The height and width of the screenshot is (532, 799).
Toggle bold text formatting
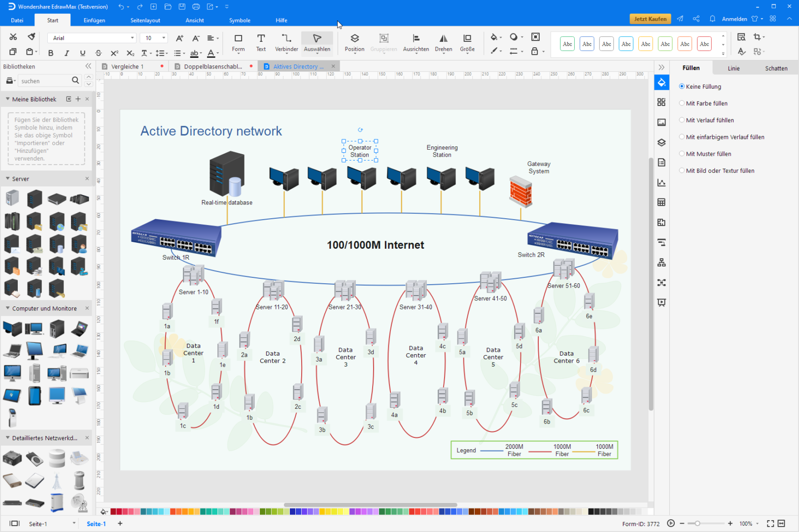tap(51, 53)
